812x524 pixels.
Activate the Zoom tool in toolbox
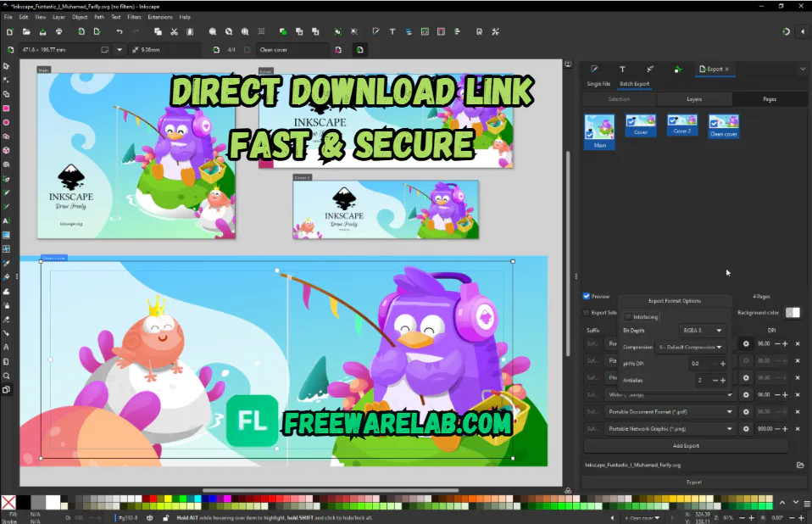6,376
